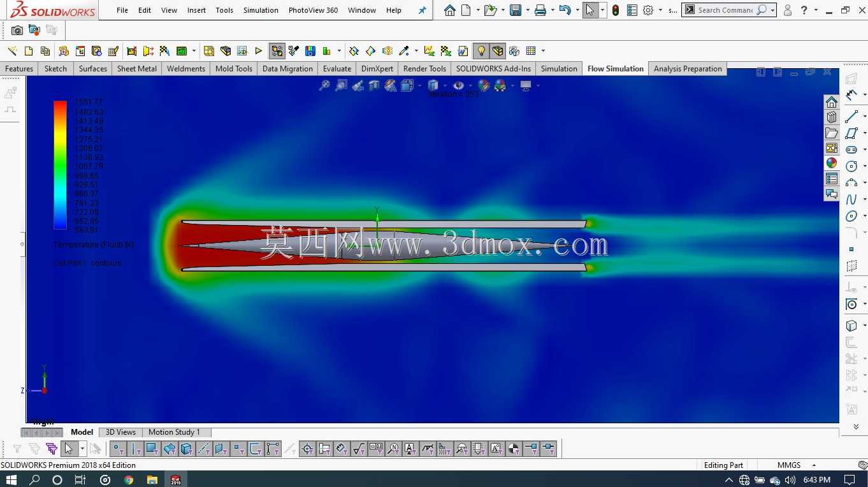The height and width of the screenshot is (487, 868).
Task: Toggle the filter axes selection filter
Action: 204,449
